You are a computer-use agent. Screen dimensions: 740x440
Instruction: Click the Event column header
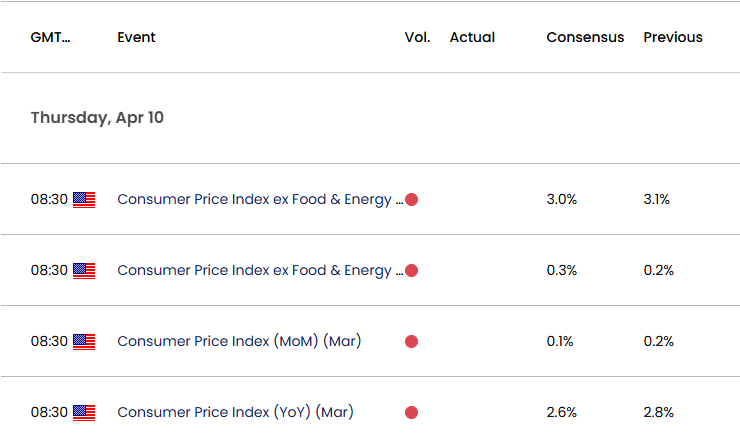(x=136, y=37)
